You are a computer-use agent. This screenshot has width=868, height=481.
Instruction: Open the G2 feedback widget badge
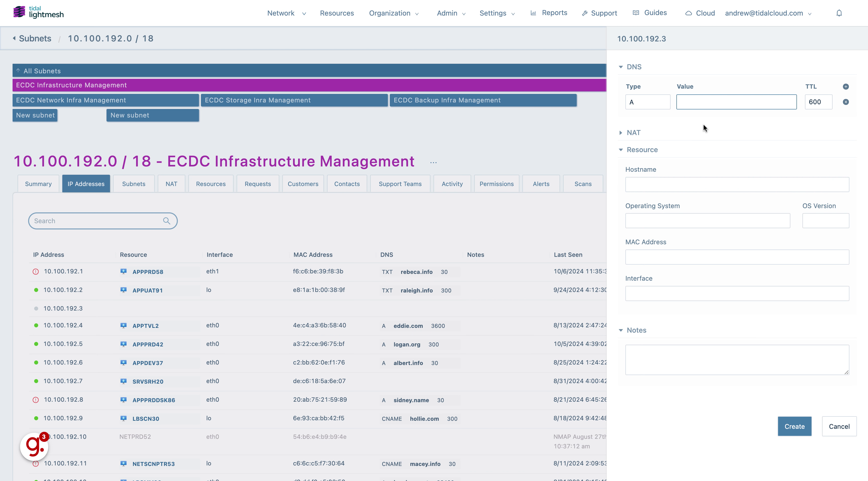click(34, 446)
